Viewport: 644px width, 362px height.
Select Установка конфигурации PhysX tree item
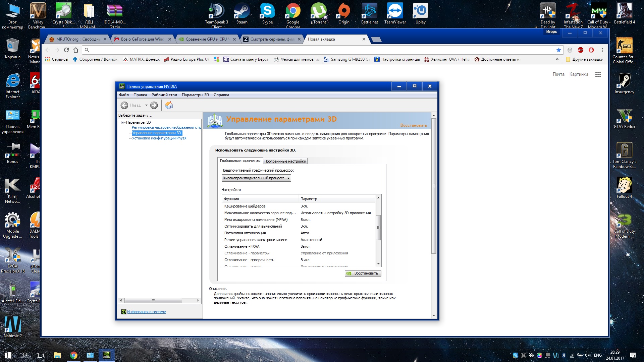point(159,138)
